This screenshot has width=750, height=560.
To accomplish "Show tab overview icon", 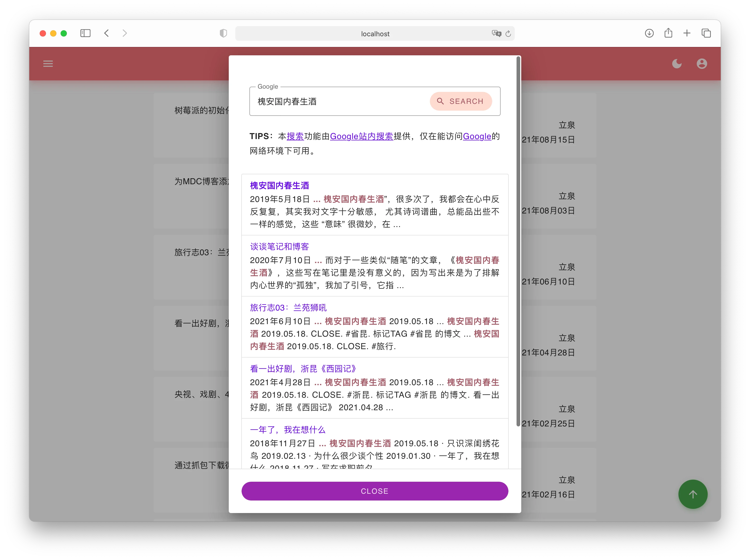I will [706, 33].
